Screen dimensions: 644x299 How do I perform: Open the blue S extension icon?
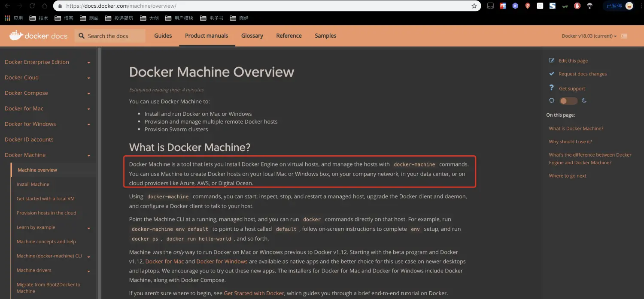[x=553, y=6]
